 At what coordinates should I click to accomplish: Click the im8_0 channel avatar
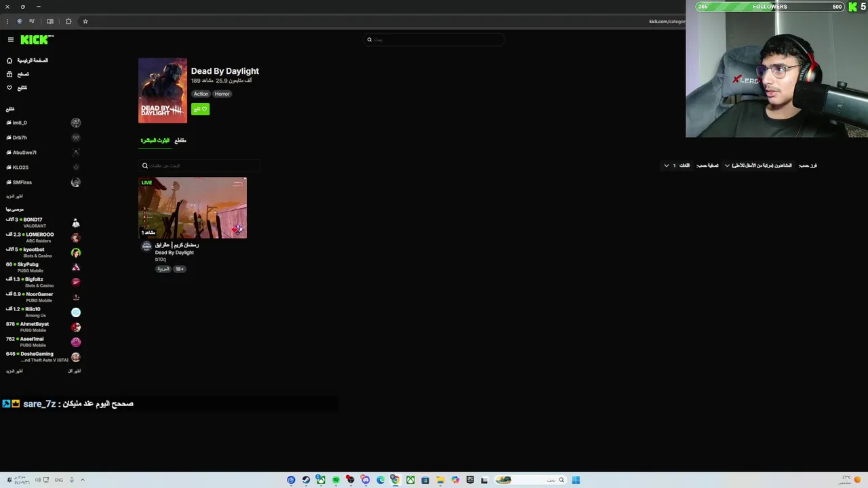76,123
